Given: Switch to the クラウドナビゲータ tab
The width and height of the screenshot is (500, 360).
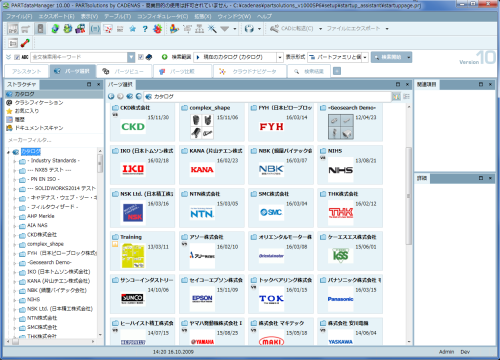Looking at the screenshot, I should coord(249,71).
